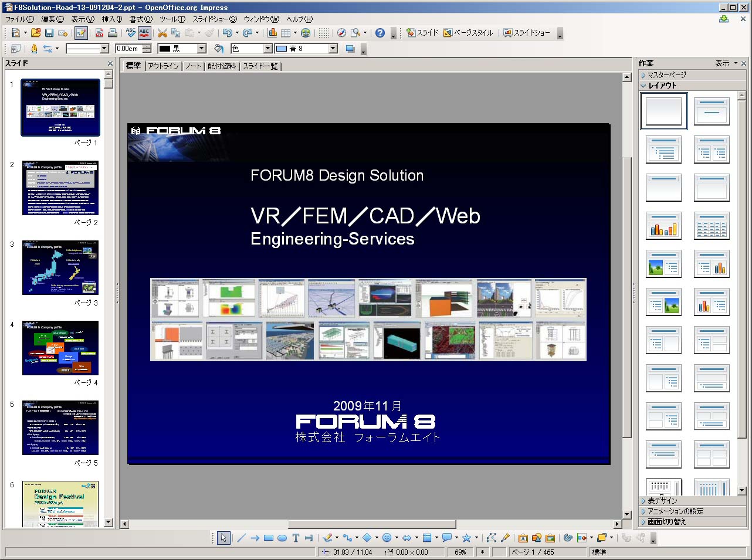The image size is (752, 560).
Task: Save the presentation with the floppy disk icon
Action: pos(49,33)
